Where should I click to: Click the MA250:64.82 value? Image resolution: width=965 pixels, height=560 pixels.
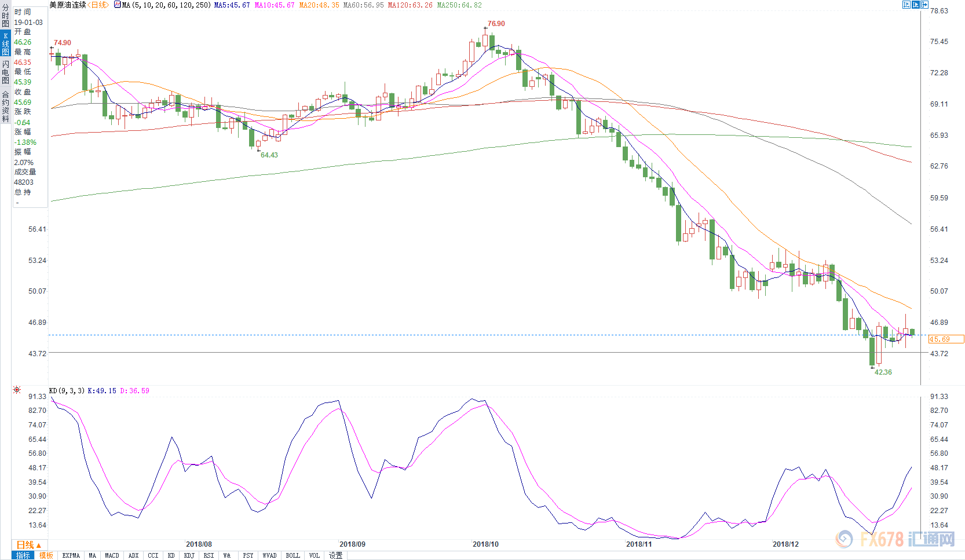459,5
